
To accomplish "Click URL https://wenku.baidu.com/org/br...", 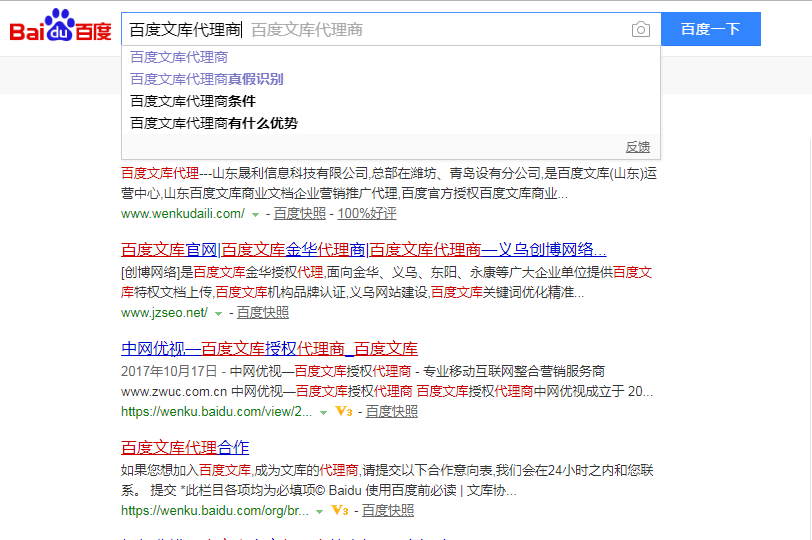I will tap(215, 510).
